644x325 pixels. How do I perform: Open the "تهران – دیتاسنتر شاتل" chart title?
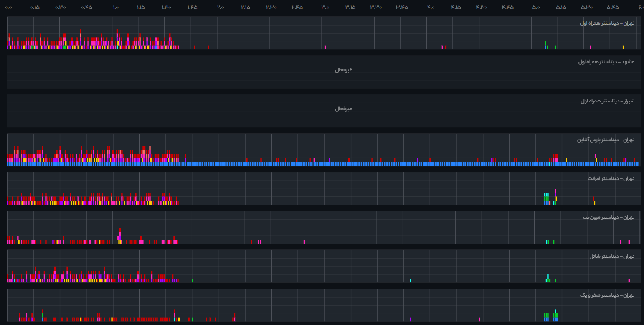tap(612, 257)
